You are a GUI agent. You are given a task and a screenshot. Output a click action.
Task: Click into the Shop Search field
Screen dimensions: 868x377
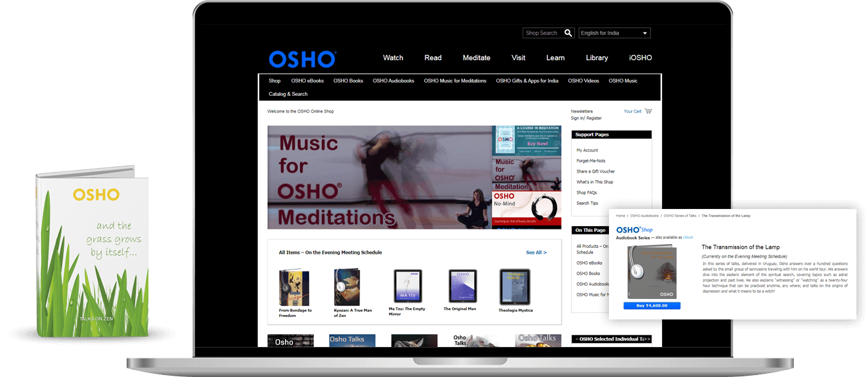(x=543, y=33)
